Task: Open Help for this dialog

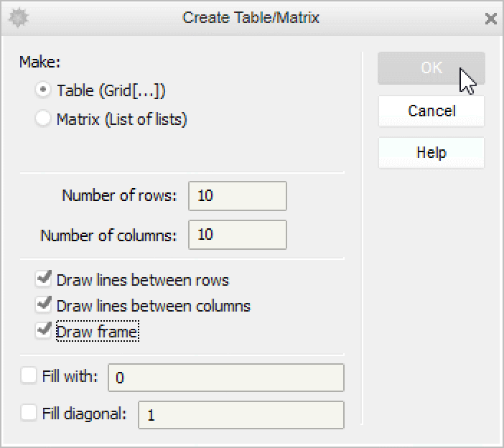Action: tap(431, 153)
